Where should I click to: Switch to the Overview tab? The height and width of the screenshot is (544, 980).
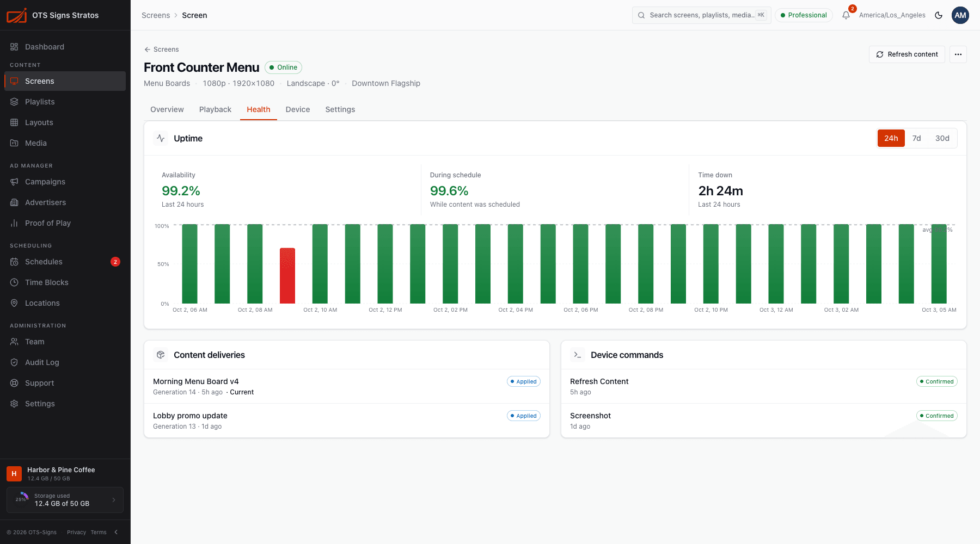pyautogui.click(x=167, y=109)
